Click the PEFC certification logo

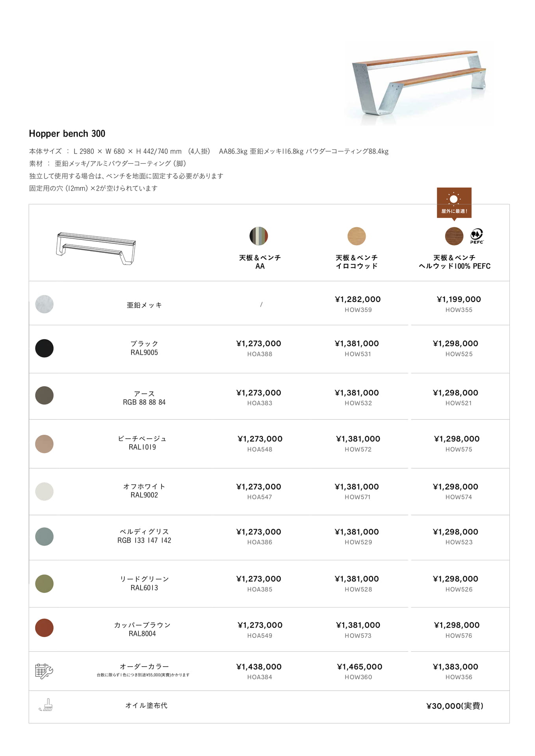click(x=477, y=236)
